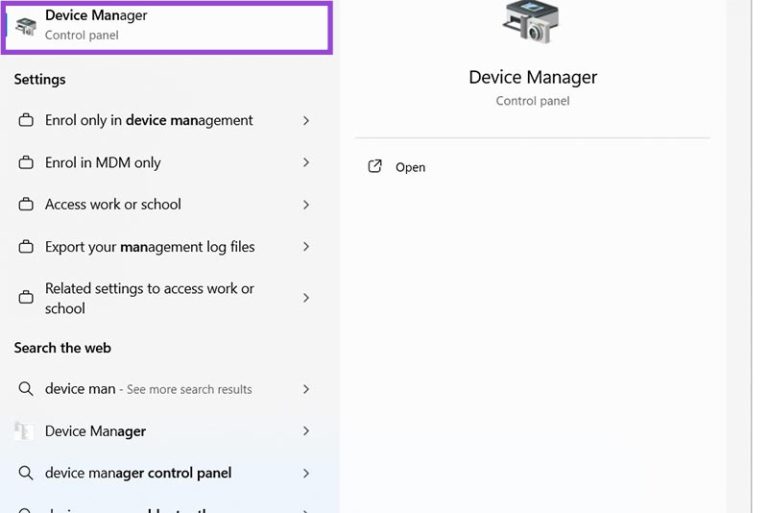This screenshot has height=513, width=768.
Task: Open Related settings to access work or school
Action: [149, 298]
